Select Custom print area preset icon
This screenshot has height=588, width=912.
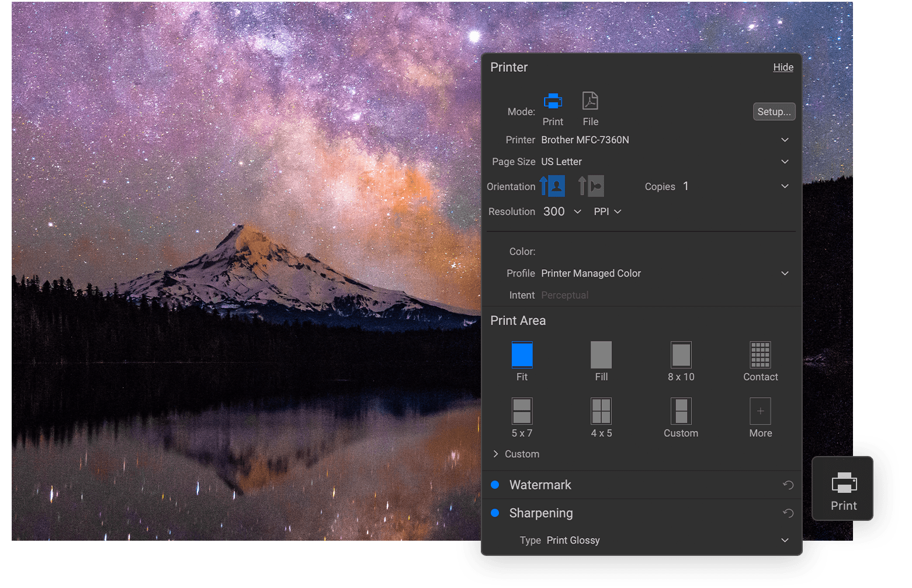click(681, 411)
